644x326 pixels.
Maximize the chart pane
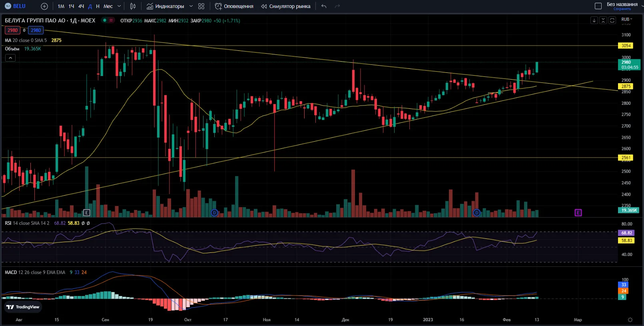[x=612, y=20]
